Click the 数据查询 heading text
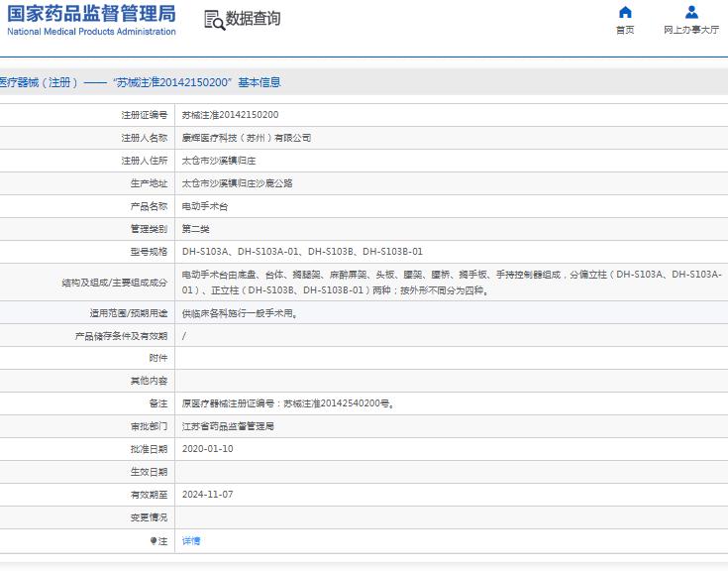This screenshot has width=728, height=571. tap(254, 19)
